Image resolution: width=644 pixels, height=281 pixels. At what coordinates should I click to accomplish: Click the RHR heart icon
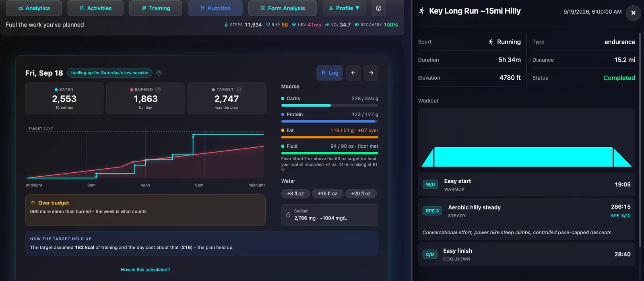(268, 25)
